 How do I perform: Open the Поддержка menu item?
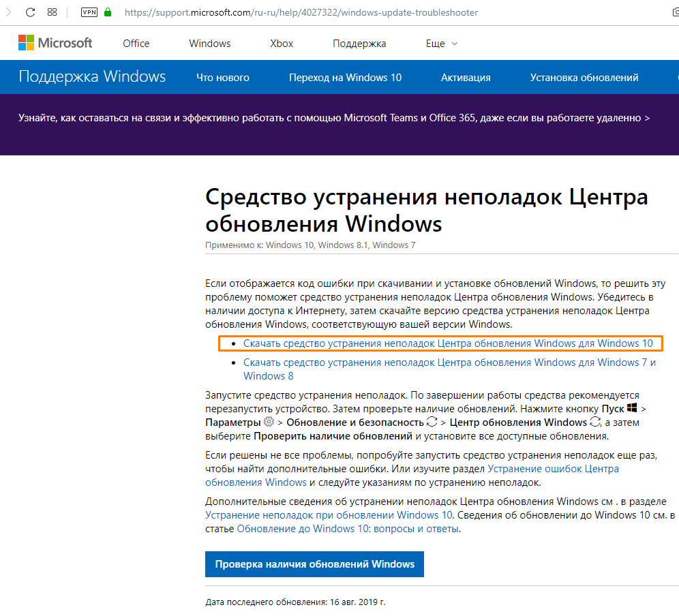[359, 44]
